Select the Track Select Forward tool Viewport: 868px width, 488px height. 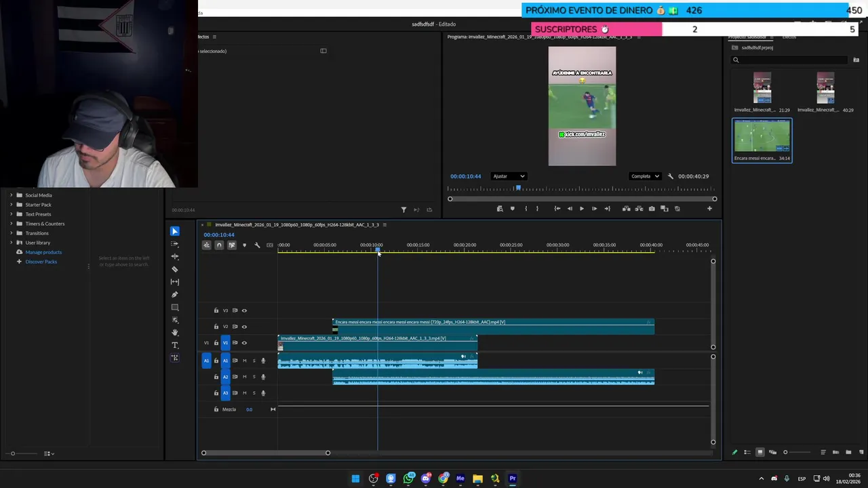tap(175, 244)
